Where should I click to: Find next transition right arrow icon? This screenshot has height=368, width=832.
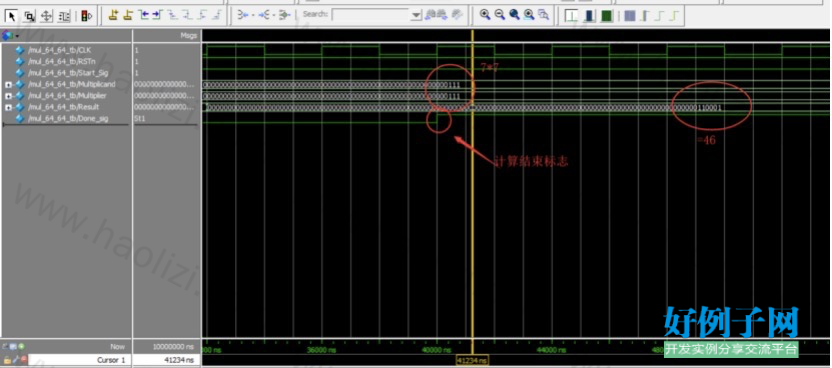click(x=157, y=15)
